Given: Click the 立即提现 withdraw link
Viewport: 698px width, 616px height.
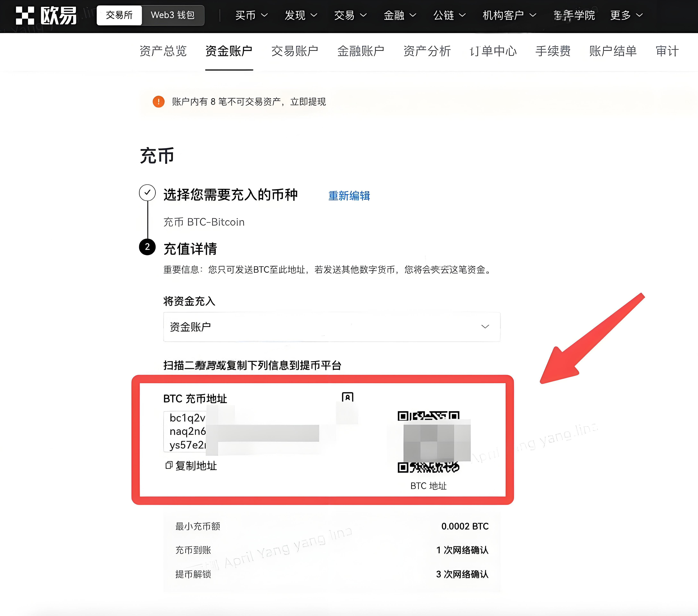Looking at the screenshot, I should click(x=308, y=102).
